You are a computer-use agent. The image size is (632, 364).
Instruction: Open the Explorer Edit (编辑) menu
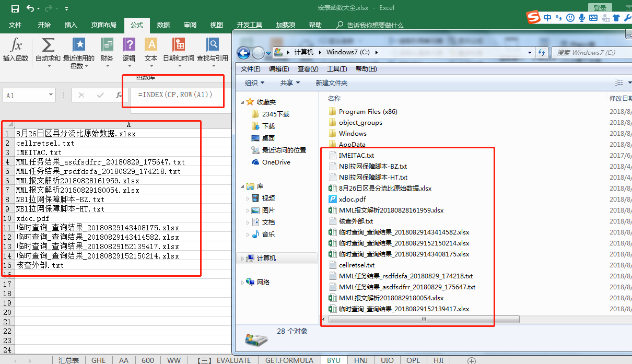click(x=279, y=69)
